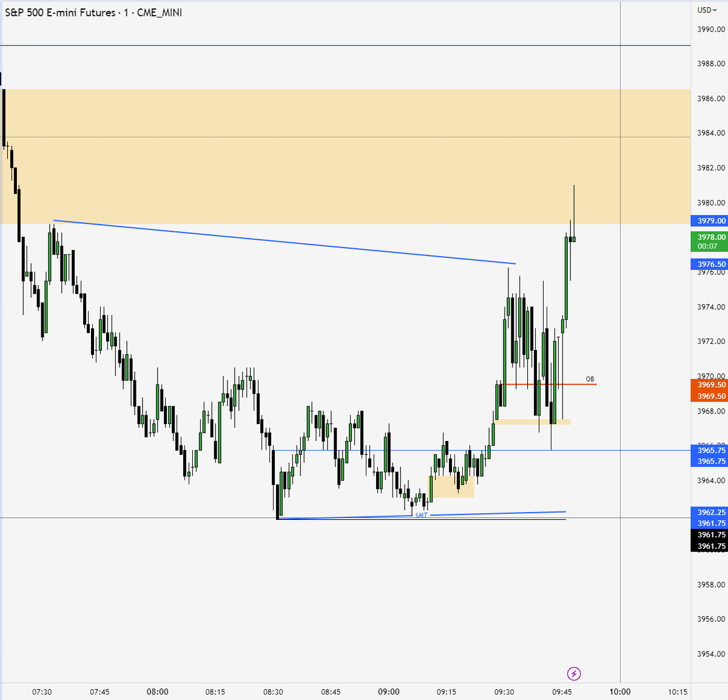
Task: Click the blue 3962.25 price tag
Action: [x=709, y=513]
